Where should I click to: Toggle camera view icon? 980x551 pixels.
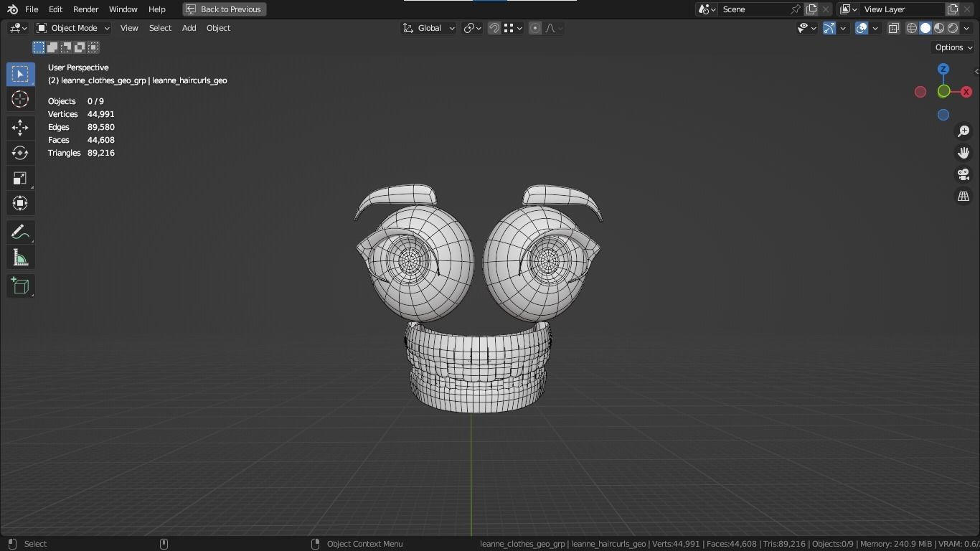coord(963,174)
